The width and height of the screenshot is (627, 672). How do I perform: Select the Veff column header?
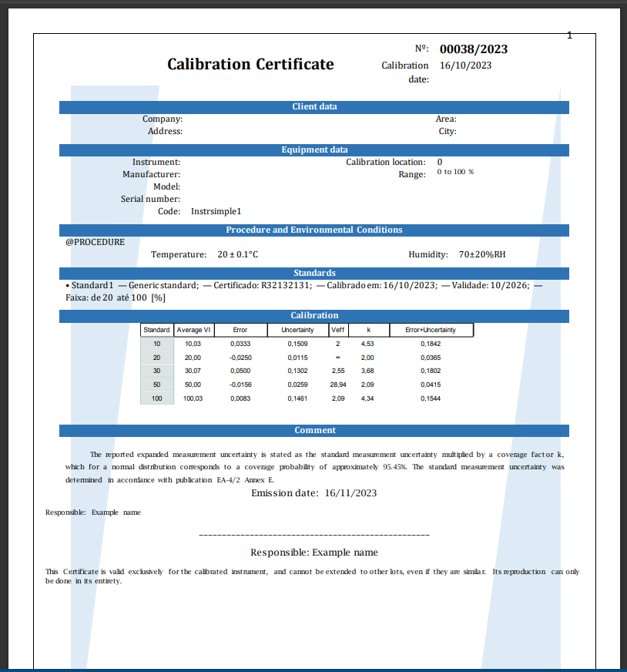click(x=337, y=330)
